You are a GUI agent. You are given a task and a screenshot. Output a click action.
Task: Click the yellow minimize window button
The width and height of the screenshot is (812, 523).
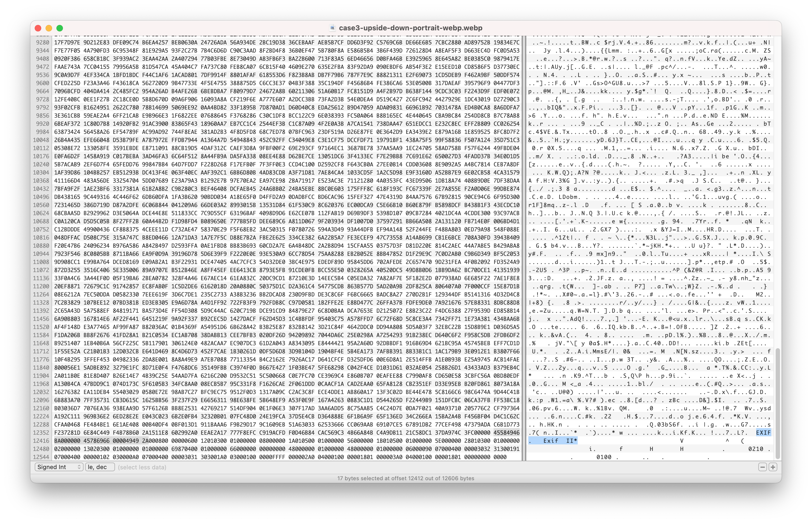(49, 28)
